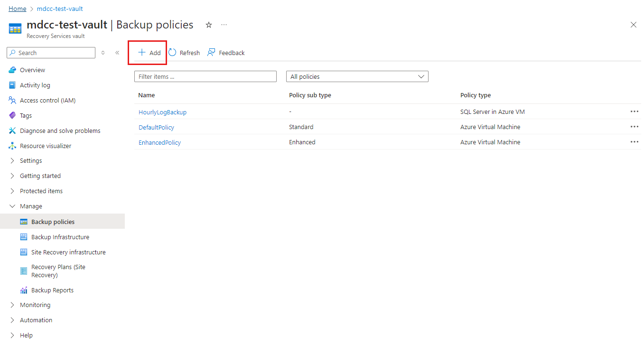
Task: Click the Access control (IAM) people icon
Action: [x=12, y=101]
